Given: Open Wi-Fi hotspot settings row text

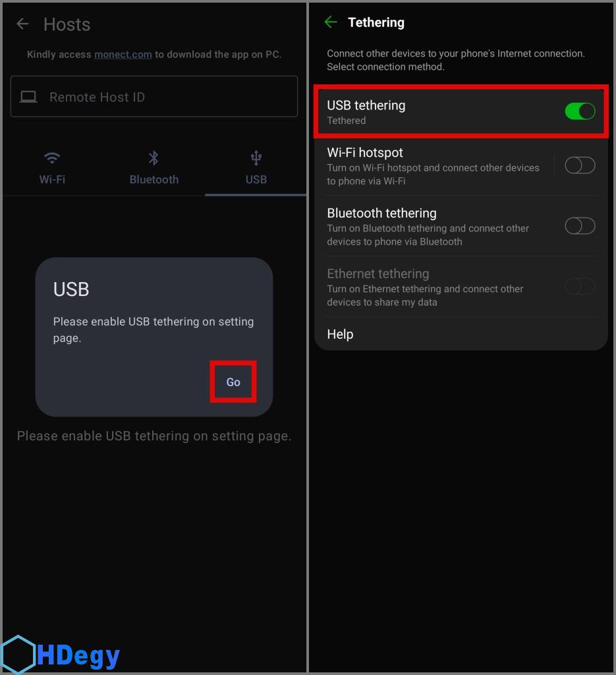Looking at the screenshot, I should [x=434, y=166].
